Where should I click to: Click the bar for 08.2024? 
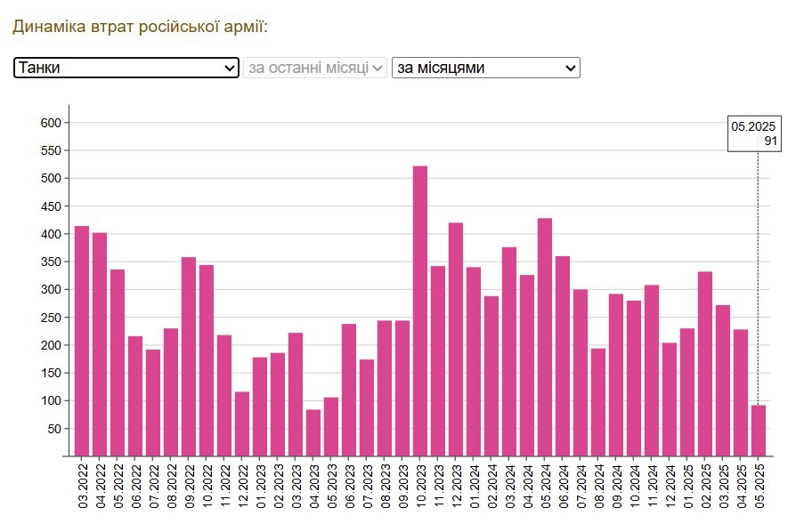point(598,402)
